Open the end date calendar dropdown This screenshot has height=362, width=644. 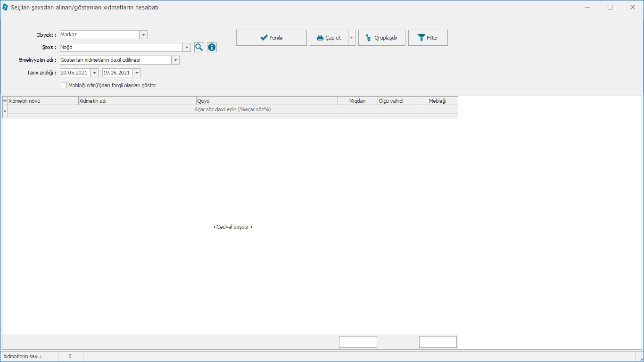tap(137, 73)
